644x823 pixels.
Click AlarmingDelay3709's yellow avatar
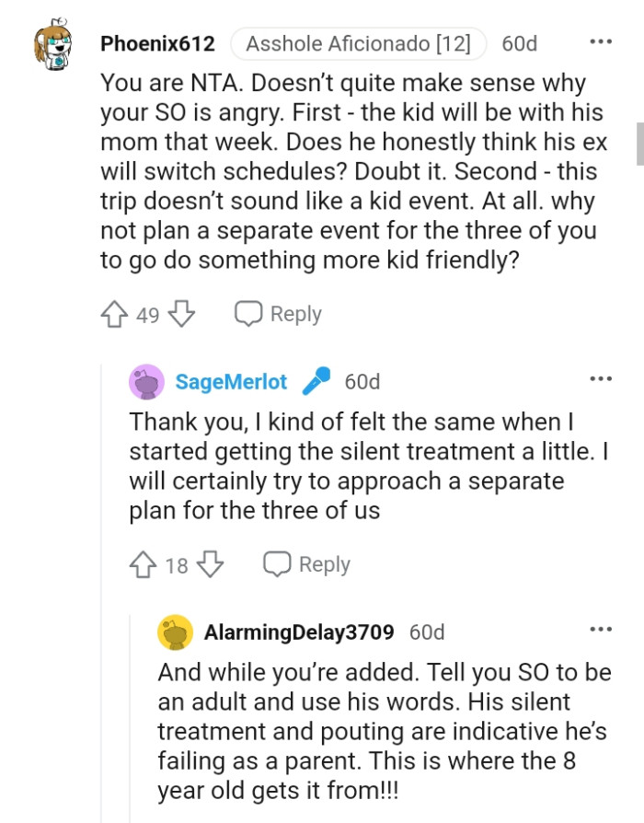pos(175,632)
